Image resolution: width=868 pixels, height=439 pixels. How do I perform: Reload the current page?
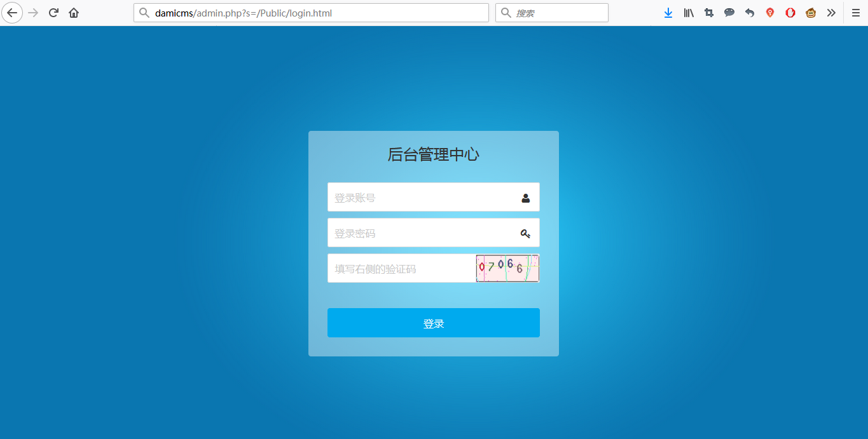[x=53, y=13]
